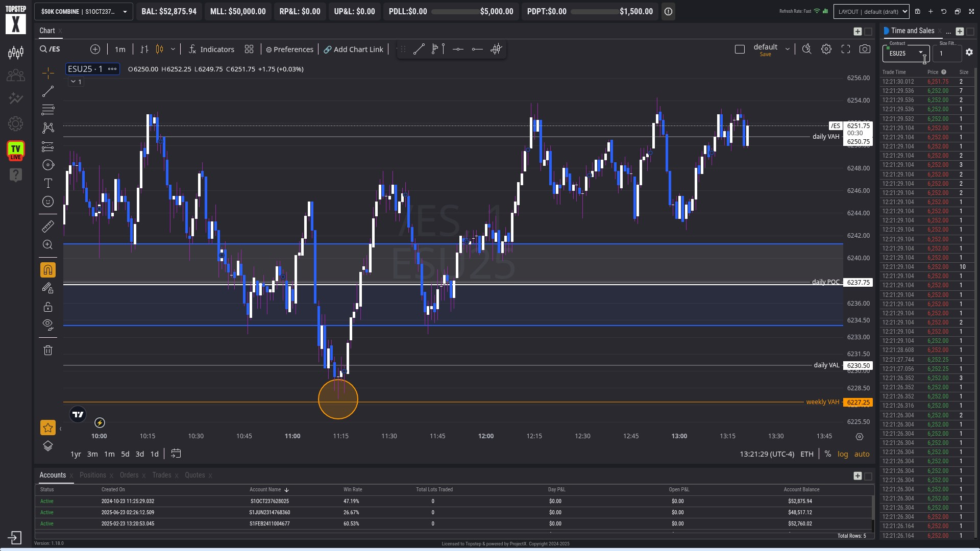Screen dimensions: 980x551
Task: Select the Measure ruler tool
Action: [x=48, y=226]
